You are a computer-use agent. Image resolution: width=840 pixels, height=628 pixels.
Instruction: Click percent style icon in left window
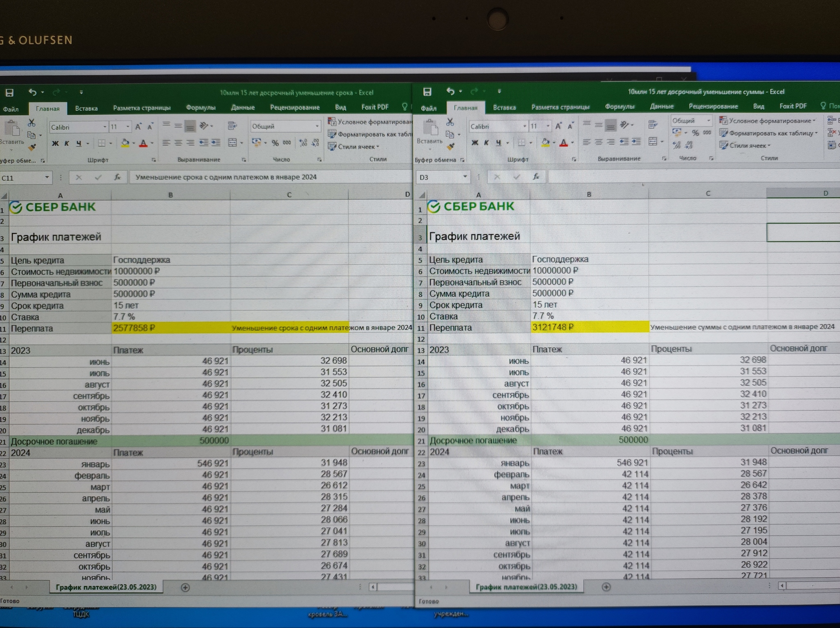click(275, 143)
